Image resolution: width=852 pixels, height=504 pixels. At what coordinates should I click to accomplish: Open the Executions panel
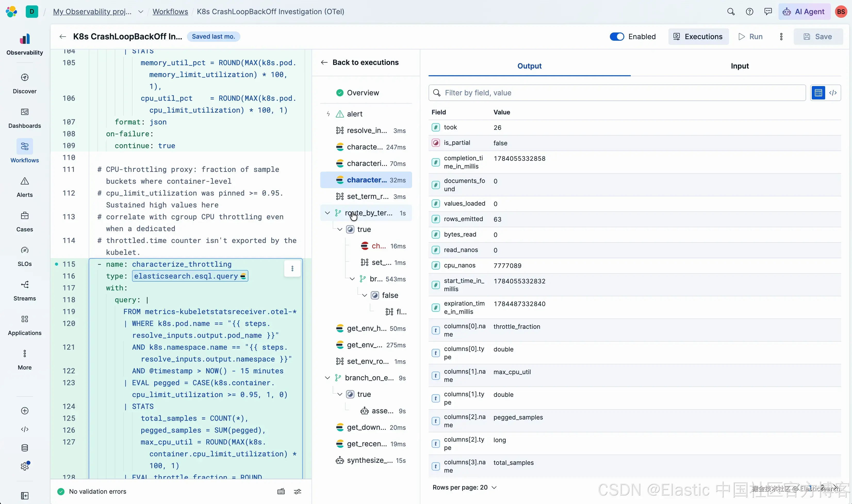(x=698, y=36)
